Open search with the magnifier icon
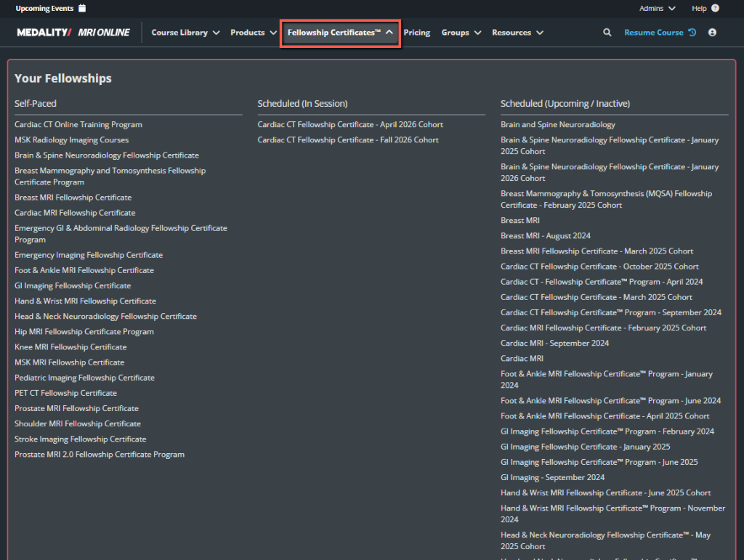Image resolution: width=744 pixels, height=560 pixels. pos(607,32)
